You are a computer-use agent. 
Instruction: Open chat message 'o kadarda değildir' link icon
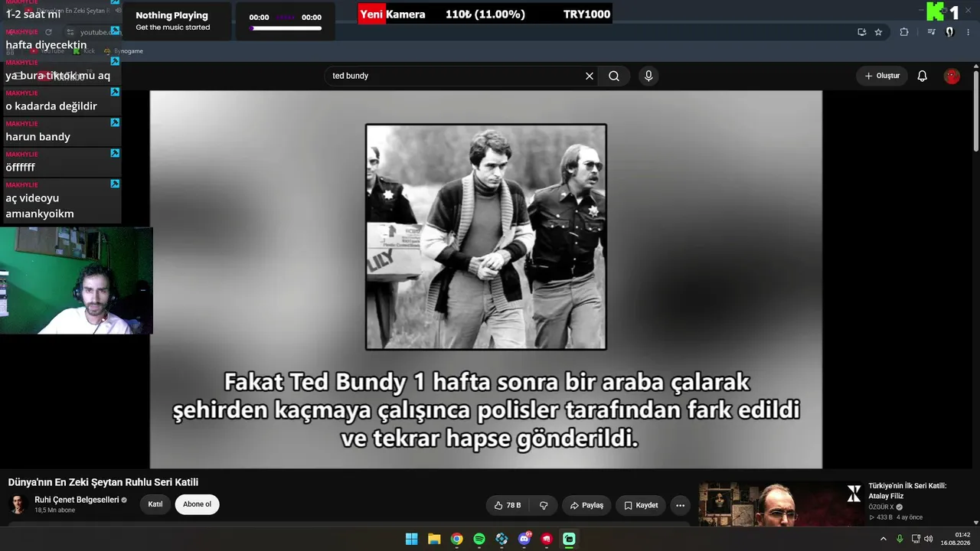click(115, 92)
